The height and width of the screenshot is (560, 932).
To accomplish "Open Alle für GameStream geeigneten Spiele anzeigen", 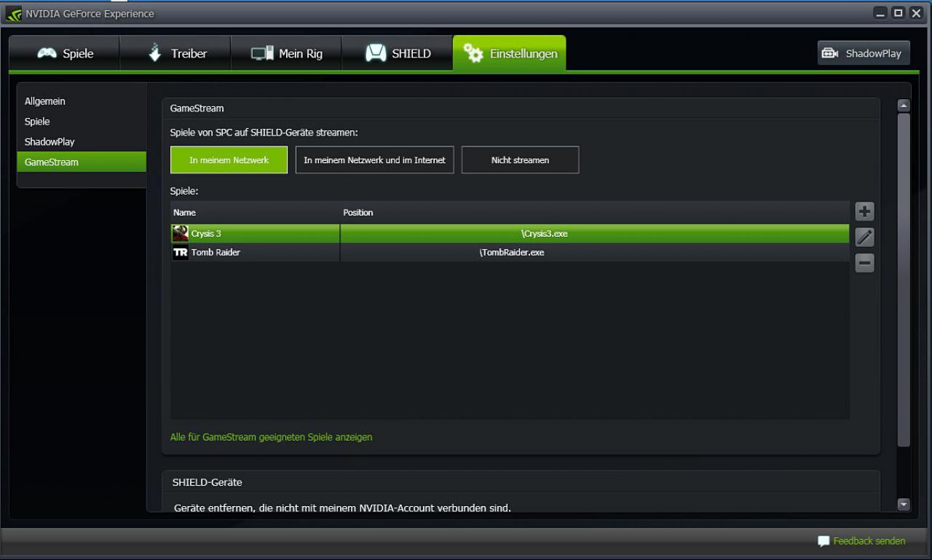I will coord(271,437).
